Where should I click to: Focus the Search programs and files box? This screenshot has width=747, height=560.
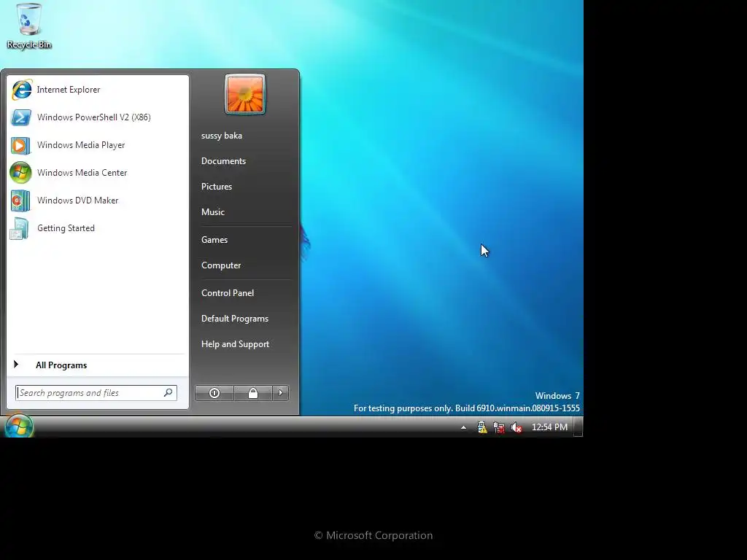tap(96, 393)
